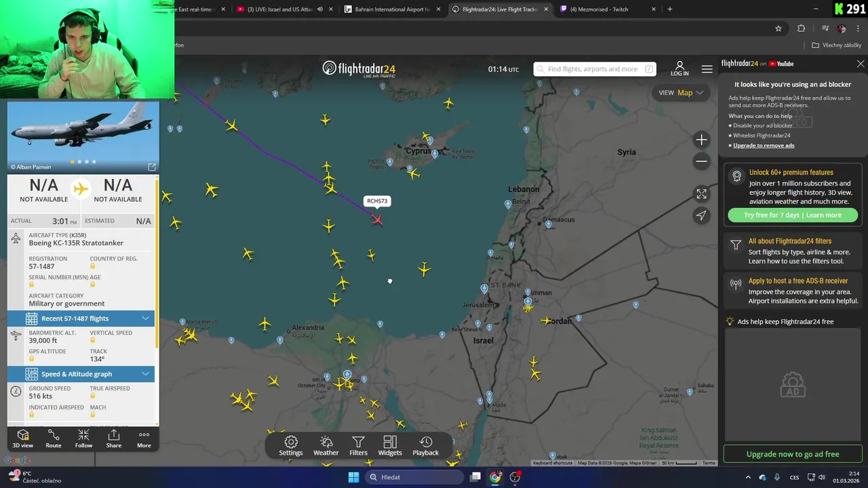Click the Boeing KC-135R Stratotanker text
The height and width of the screenshot is (488, 868).
coord(76,243)
